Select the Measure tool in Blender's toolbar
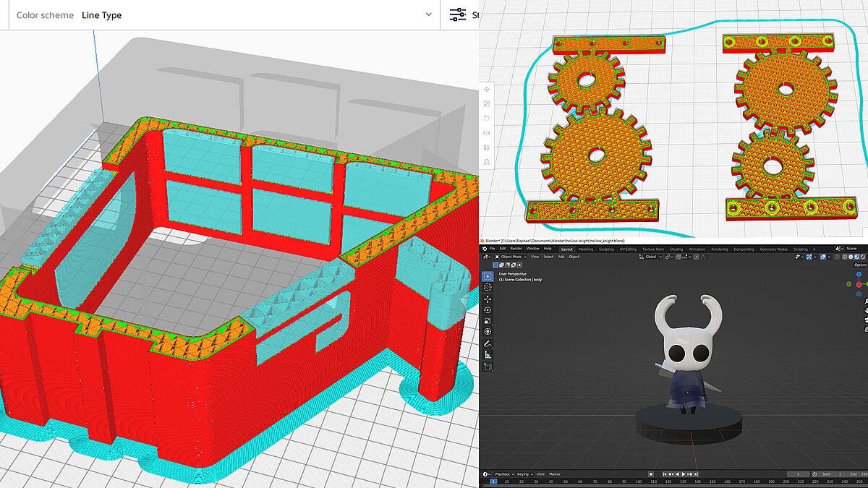868x488 pixels. (488, 355)
